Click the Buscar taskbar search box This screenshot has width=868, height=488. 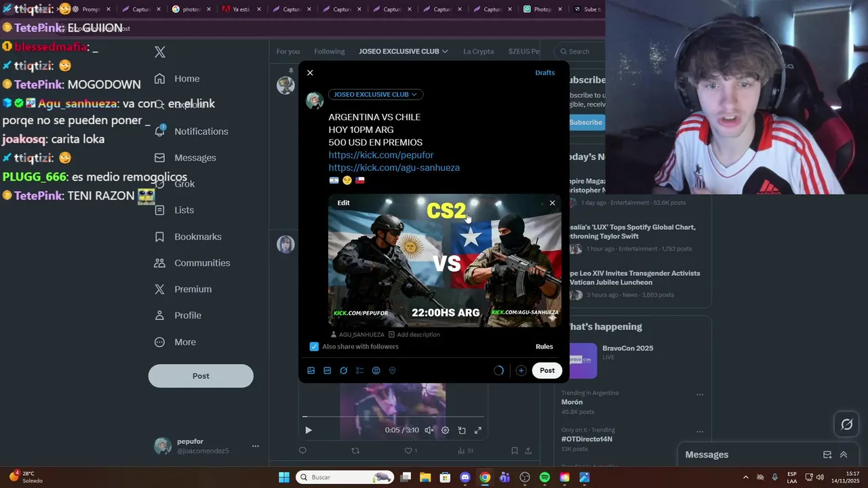click(346, 478)
